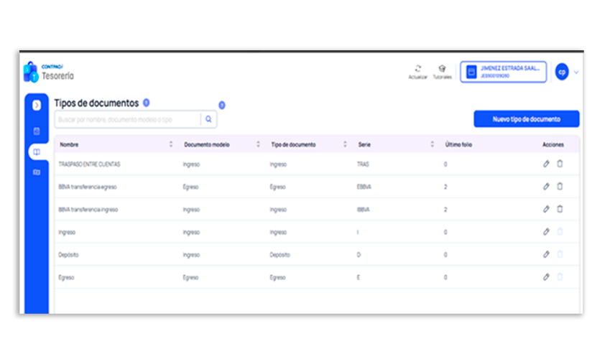Click the EBBVA serie value
This screenshot has height=364, width=592.
click(x=364, y=187)
